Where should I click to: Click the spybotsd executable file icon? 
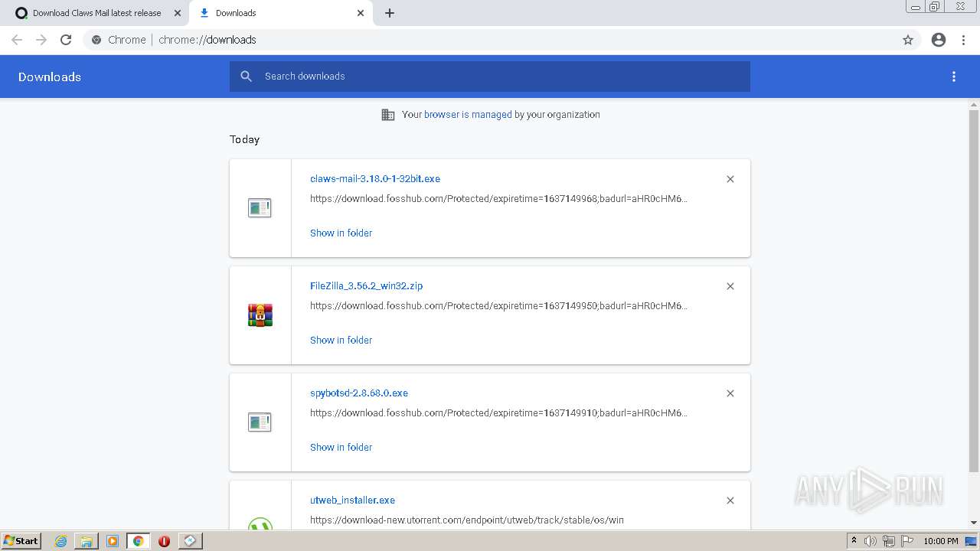point(260,422)
